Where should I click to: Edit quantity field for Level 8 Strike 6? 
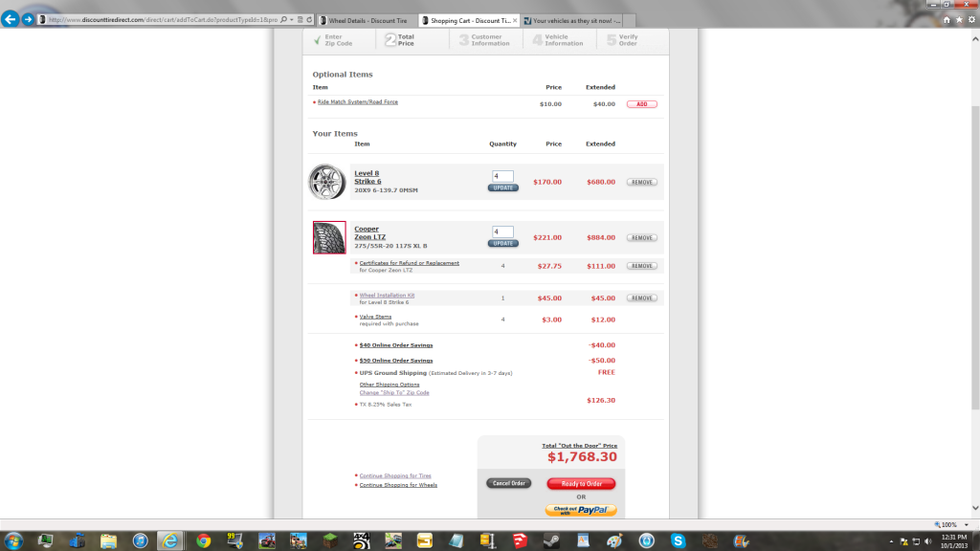502,176
